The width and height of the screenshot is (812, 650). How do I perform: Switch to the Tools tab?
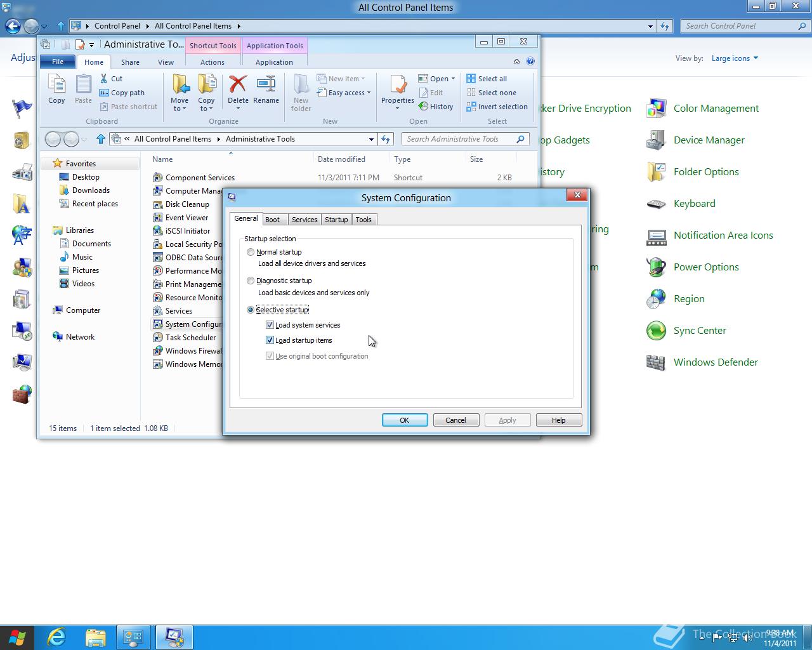[x=363, y=220]
